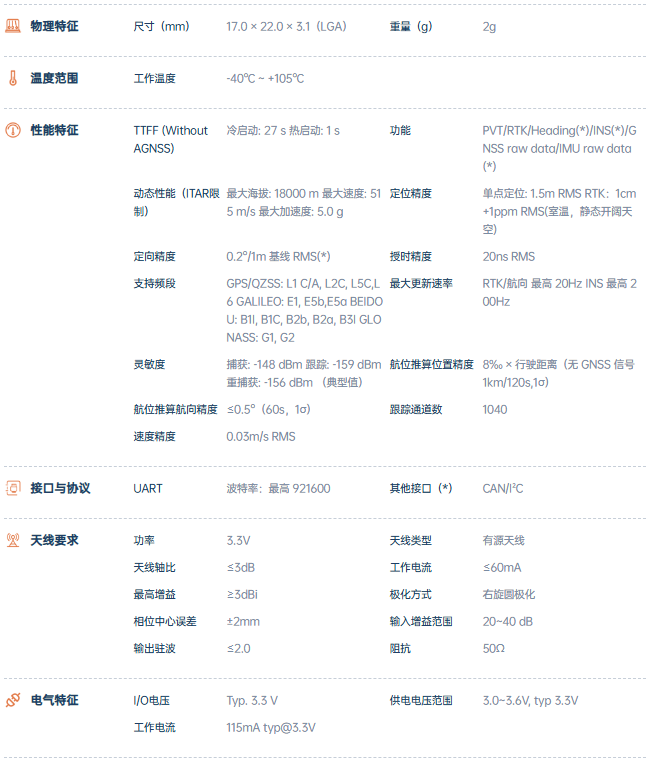The width and height of the screenshot is (647, 761).
Task: Click the antenna icon beside 天线要求
Action: click(13, 540)
